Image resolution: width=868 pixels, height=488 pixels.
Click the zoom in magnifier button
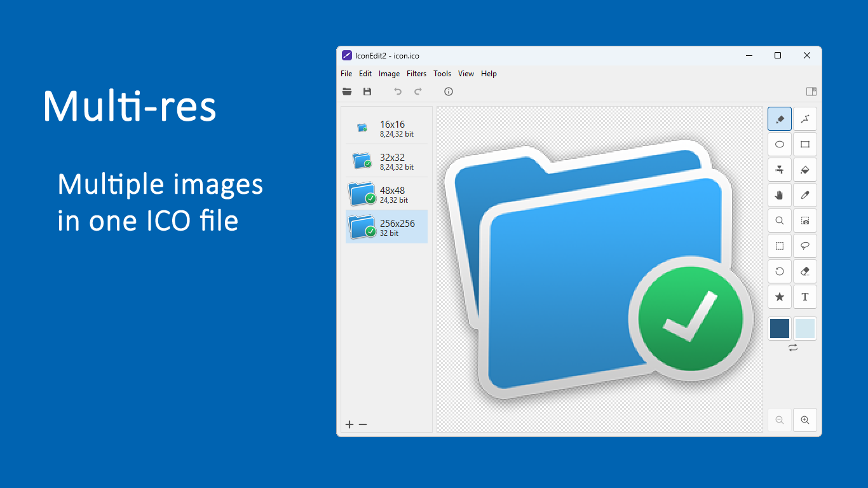pos(805,420)
